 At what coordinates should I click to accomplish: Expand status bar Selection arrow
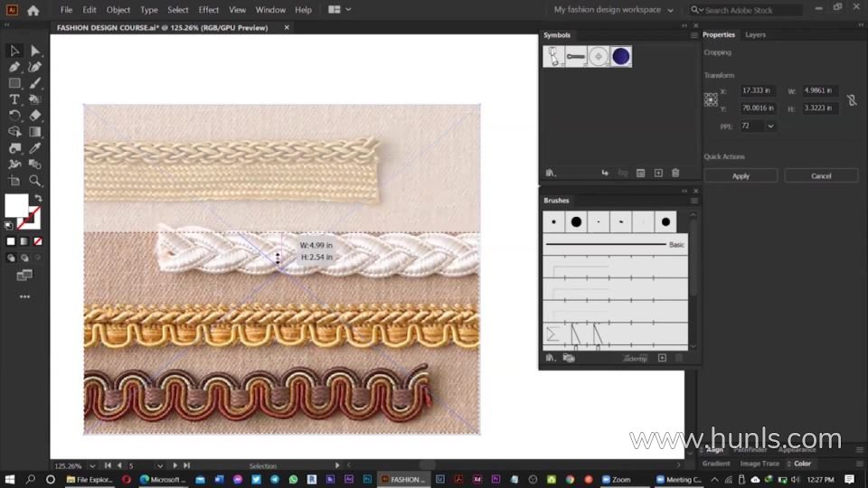point(337,466)
